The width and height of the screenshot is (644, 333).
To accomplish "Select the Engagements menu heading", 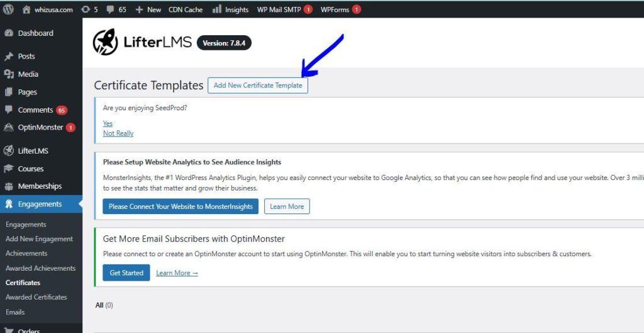I will click(x=41, y=205).
